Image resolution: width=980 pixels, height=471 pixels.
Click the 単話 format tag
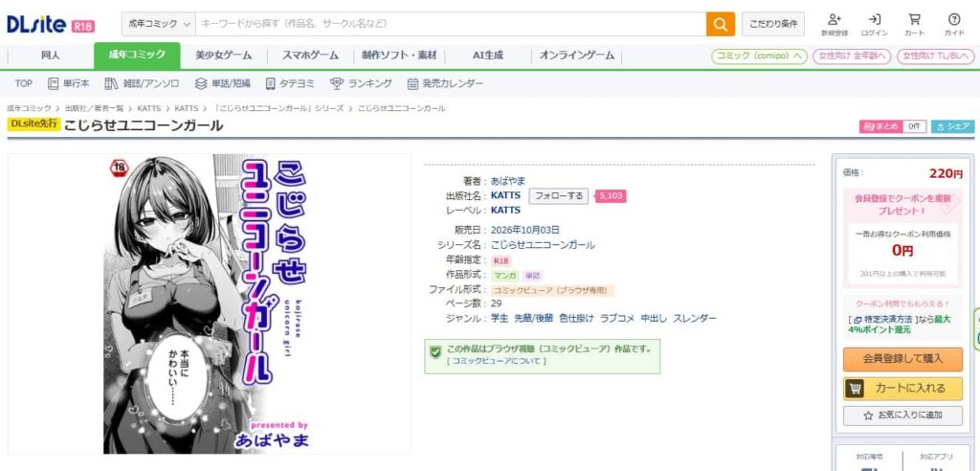click(x=532, y=275)
